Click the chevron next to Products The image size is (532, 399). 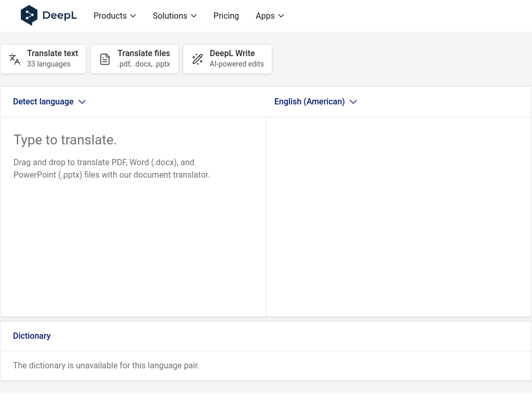pyautogui.click(x=133, y=16)
